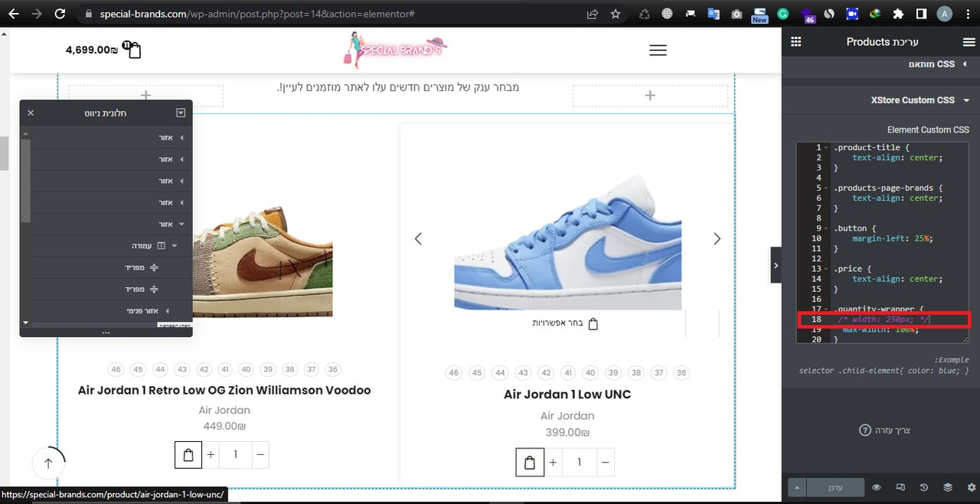Image resolution: width=980 pixels, height=504 pixels.
Task: Preview changes with the eye icon
Action: click(x=877, y=487)
